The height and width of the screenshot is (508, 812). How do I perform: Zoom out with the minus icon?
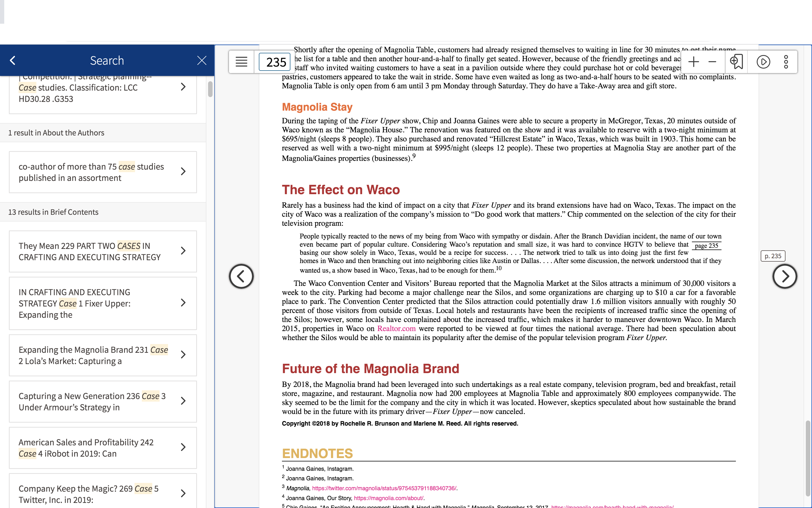coord(712,62)
